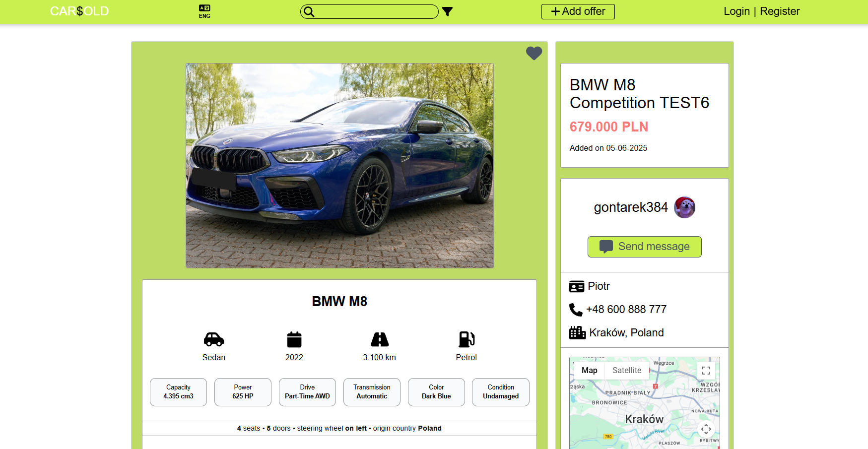Click the +48 600 888 777 phone number
Image resolution: width=868 pixels, height=449 pixels.
click(626, 310)
